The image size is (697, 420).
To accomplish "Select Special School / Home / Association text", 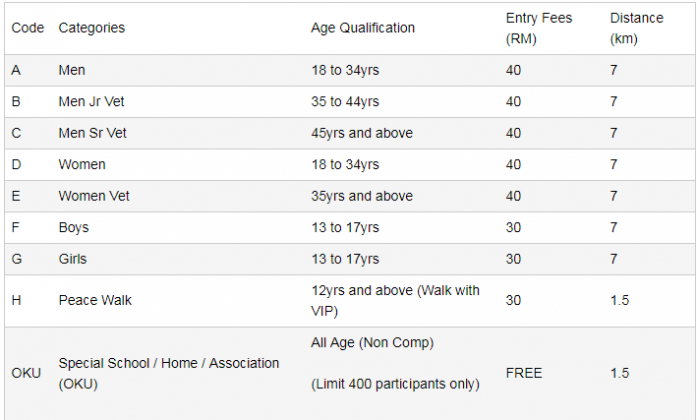I will [169, 363].
